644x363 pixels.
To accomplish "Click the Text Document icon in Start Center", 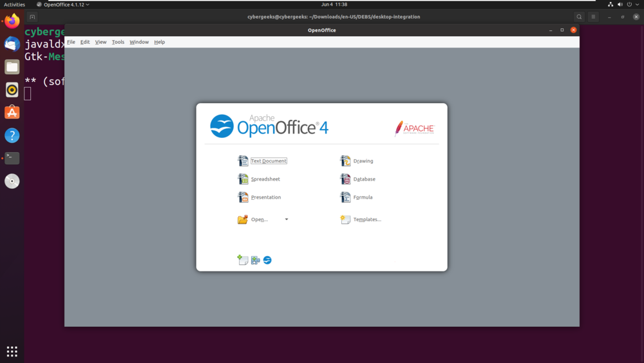I will 243,161.
